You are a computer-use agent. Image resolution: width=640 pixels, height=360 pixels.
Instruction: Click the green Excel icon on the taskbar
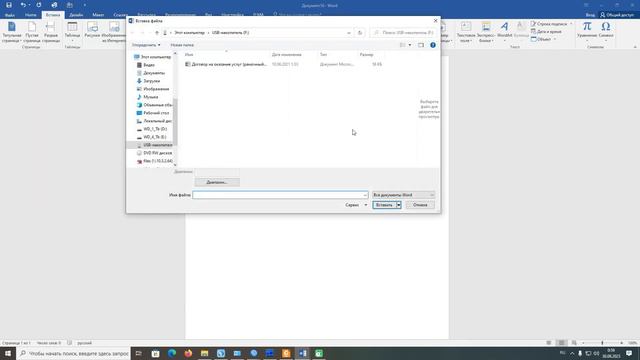click(319, 353)
